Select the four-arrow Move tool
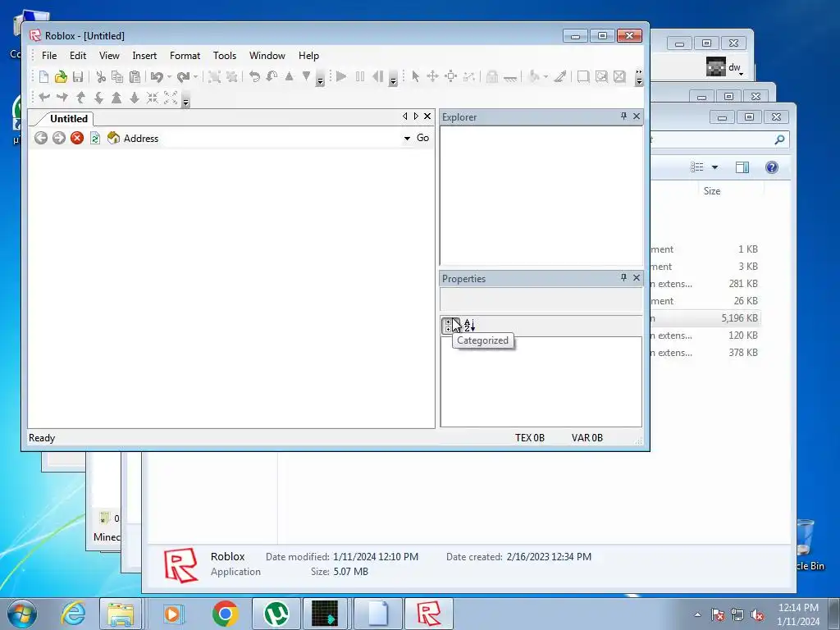 coord(432,76)
